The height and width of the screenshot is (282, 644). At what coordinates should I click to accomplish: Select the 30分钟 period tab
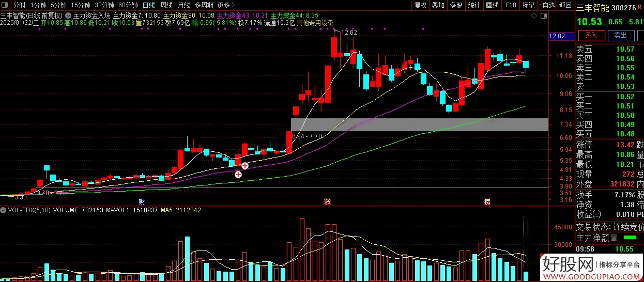[104, 5]
